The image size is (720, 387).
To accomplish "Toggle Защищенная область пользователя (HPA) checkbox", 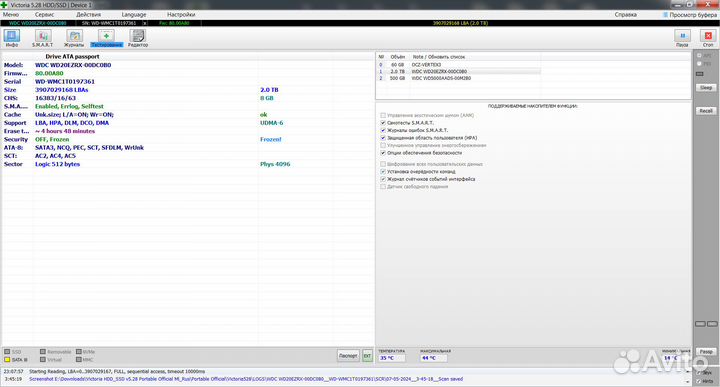I will (x=383, y=138).
